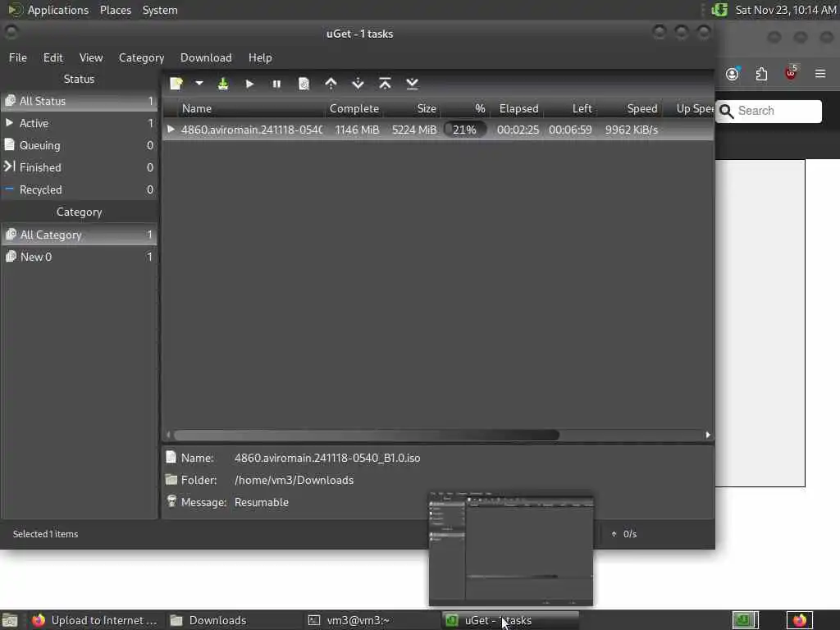This screenshot has height=630, width=840.
Task: Open the Edit menu
Action: point(53,57)
